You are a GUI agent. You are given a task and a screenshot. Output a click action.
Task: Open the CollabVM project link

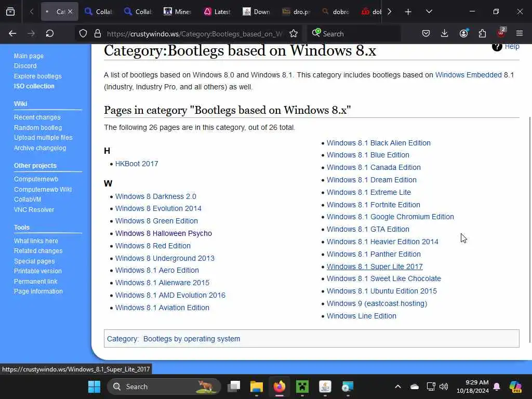point(28,199)
